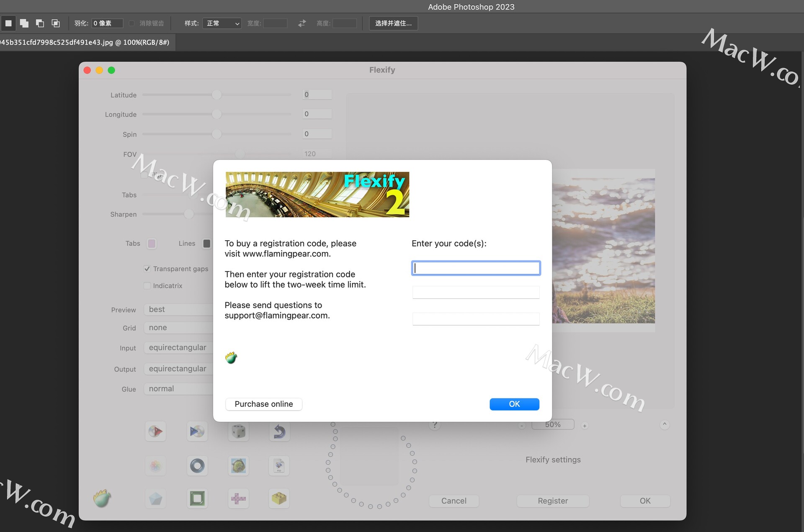Image resolution: width=804 pixels, height=532 pixels.
Task: Click the minus zoom-out button
Action: [x=522, y=426]
